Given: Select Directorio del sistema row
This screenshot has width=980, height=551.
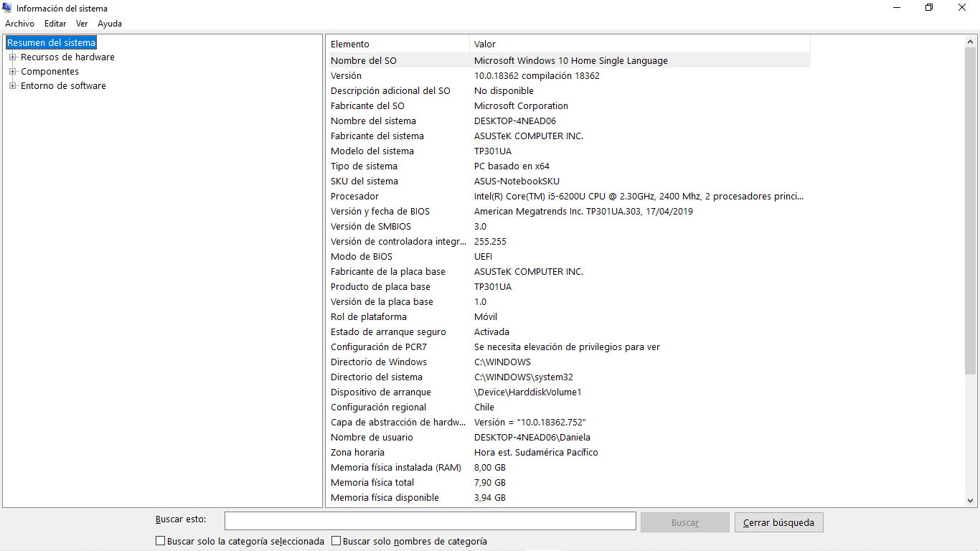Looking at the screenshot, I should pyautogui.click(x=569, y=377).
